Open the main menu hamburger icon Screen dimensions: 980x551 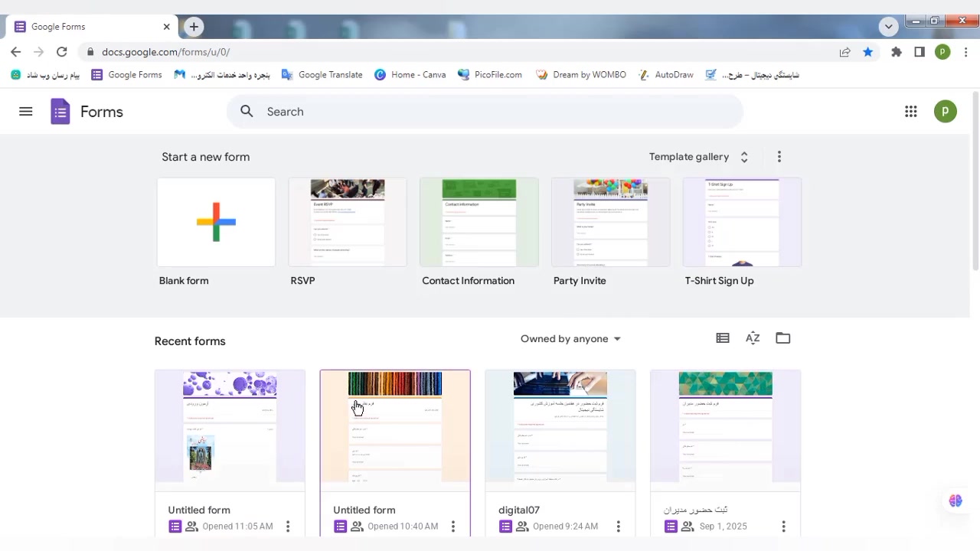[26, 112]
